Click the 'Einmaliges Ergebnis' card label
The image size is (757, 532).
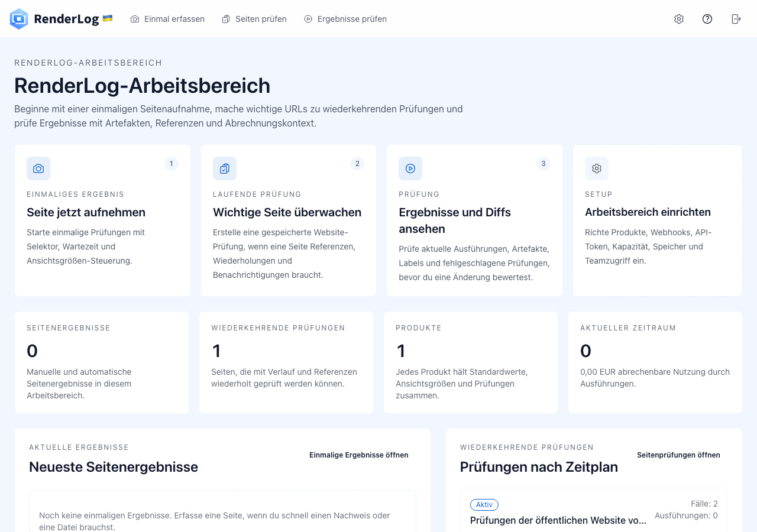[x=76, y=194]
